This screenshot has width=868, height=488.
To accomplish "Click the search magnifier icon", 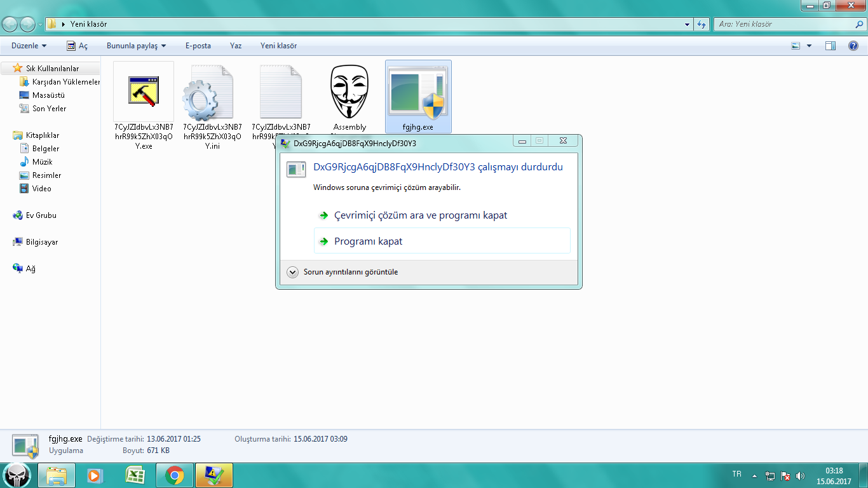I will tap(859, 24).
